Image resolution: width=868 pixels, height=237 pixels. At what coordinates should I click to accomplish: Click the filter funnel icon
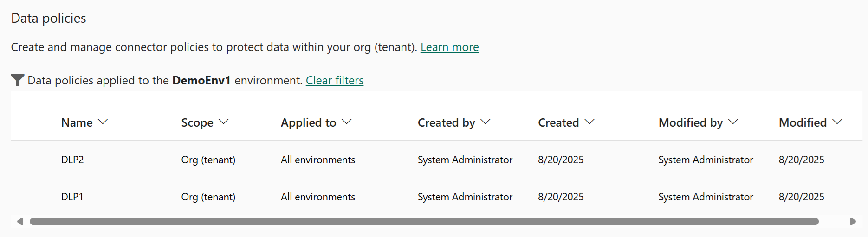coord(18,80)
